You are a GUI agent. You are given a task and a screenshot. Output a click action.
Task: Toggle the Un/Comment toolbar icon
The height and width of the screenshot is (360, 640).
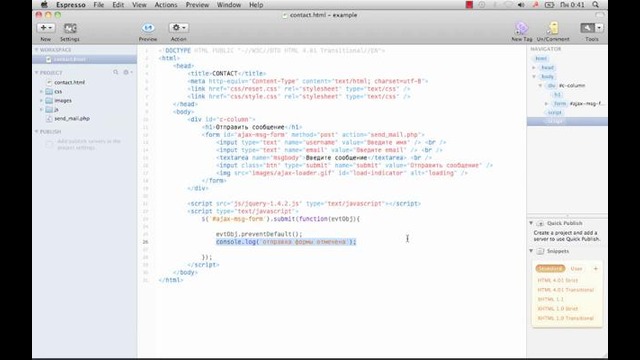pyautogui.click(x=553, y=28)
